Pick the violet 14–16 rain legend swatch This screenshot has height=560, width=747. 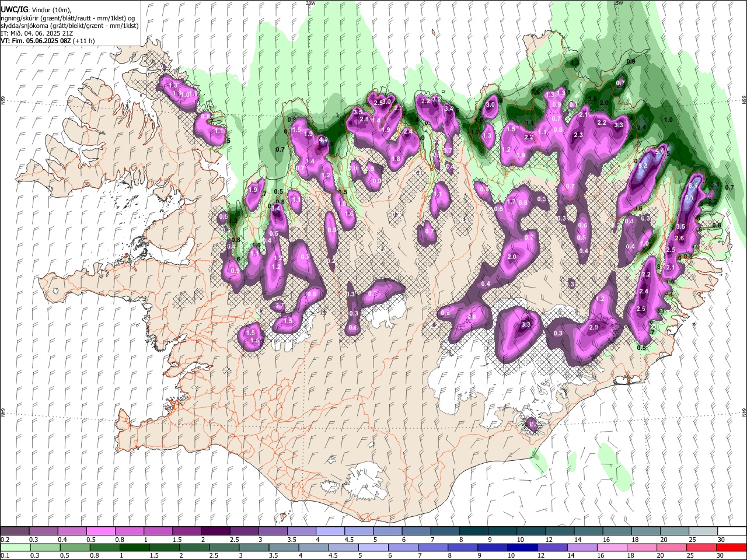point(582,547)
